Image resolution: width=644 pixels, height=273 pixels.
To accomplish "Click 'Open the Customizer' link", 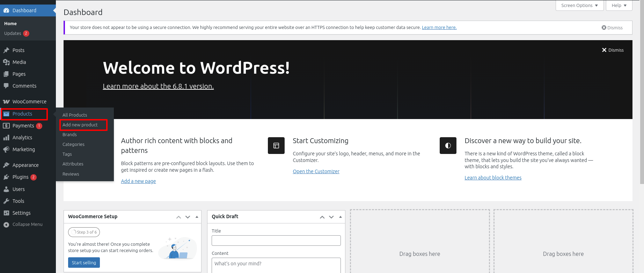I will 316,171.
